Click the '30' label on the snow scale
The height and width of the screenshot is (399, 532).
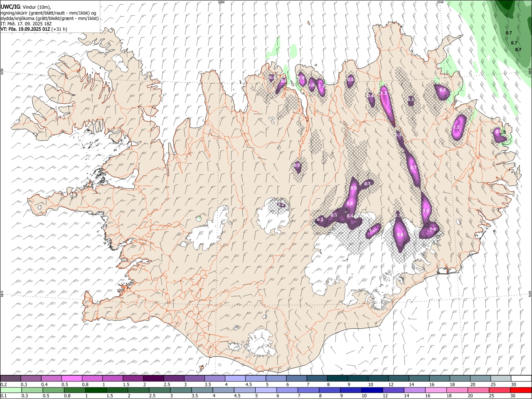pyautogui.click(x=514, y=384)
